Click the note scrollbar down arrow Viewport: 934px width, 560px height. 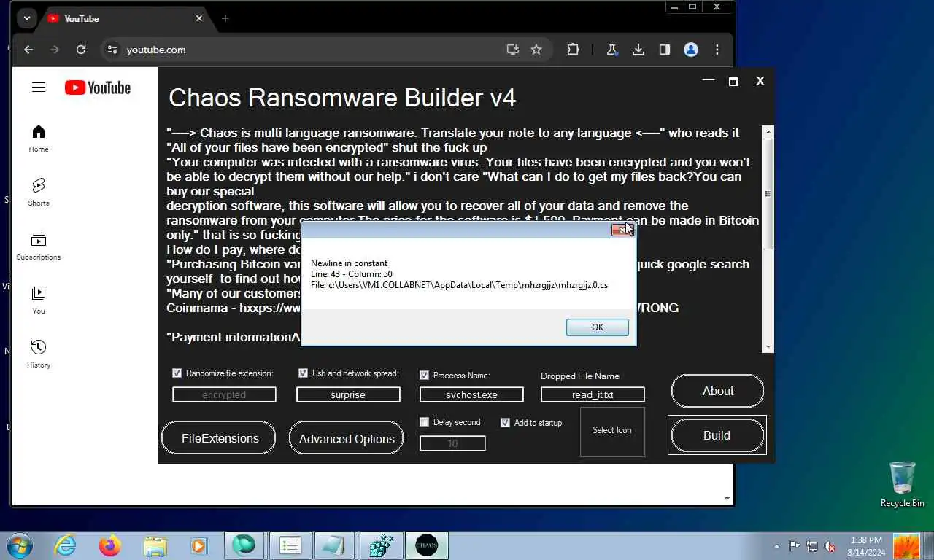[x=768, y=346]
